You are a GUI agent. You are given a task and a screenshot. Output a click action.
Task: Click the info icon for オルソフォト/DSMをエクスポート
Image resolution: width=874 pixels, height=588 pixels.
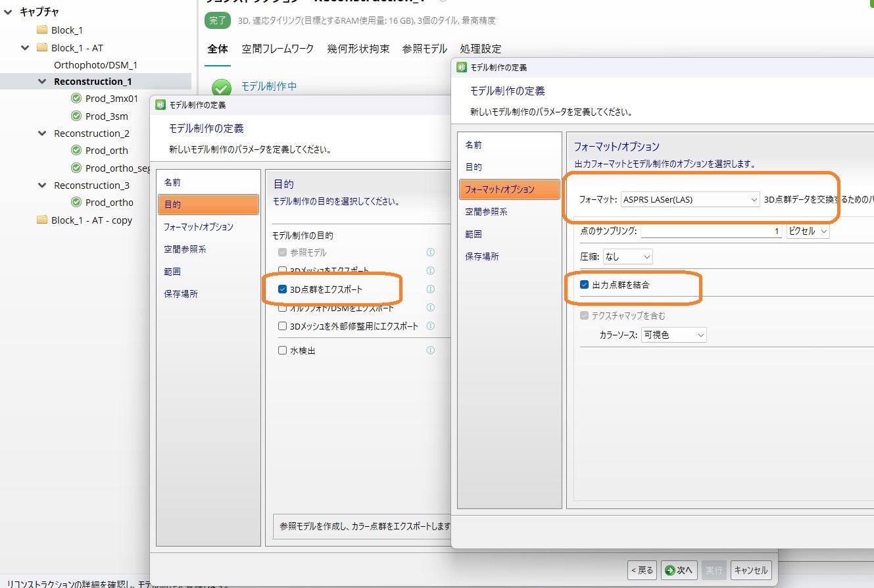tap(431, 307)
